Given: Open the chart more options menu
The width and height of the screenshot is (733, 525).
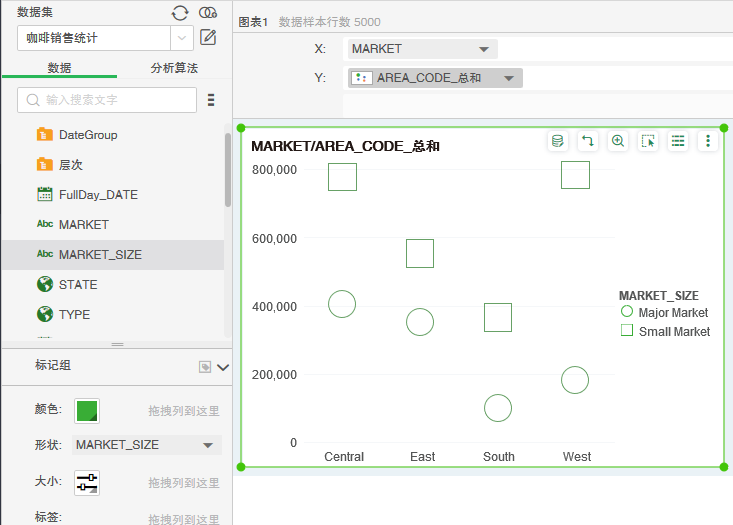Looking at the screenshot, I should click(x=708, y=141).
